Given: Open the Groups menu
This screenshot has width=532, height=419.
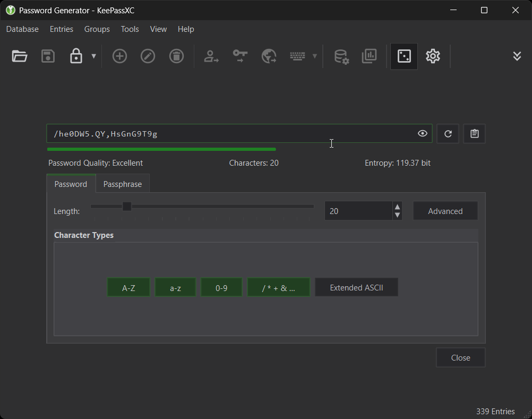Looking at the screenshot, I should click(x=97, y=29).
